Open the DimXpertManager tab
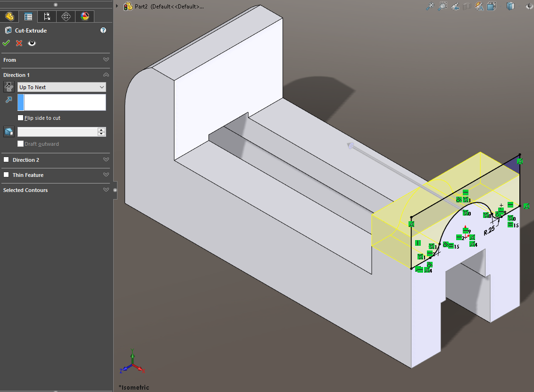This screenshot has height=392, width=534. point(66,16)
